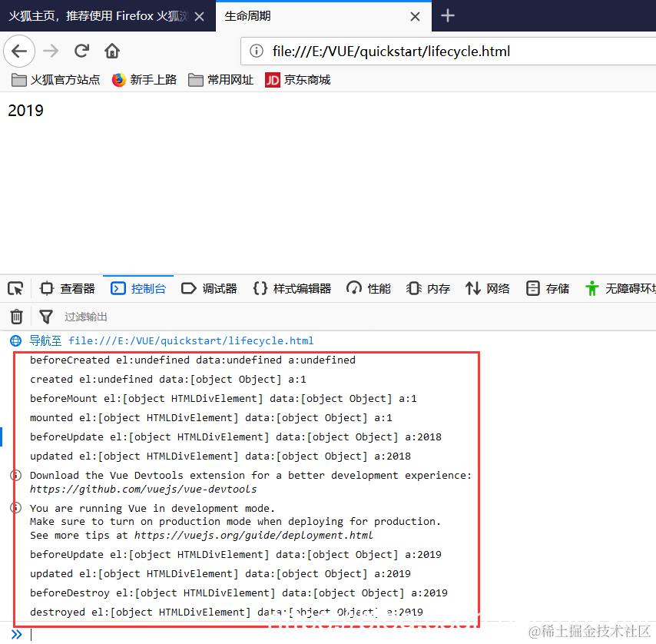Select the 'beforeDestroy' log line

click(238, 593)
